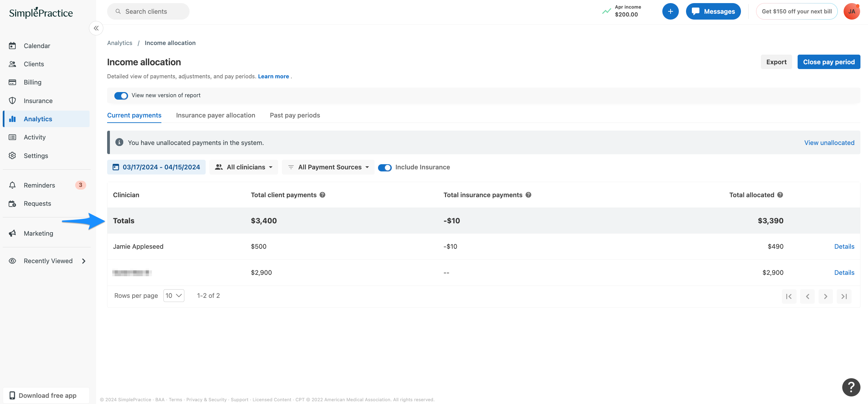
Task: Click the Activity list icon
Action: point(12,137)
